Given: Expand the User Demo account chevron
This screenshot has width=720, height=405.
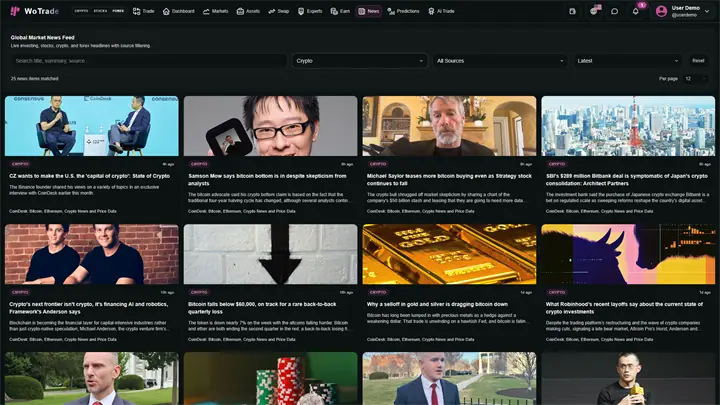Looking at the screenshot, I should point(707,11).
